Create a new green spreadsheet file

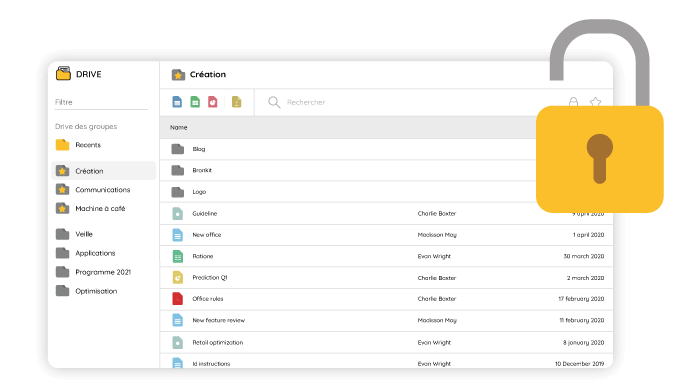click(x=195, y=102)
